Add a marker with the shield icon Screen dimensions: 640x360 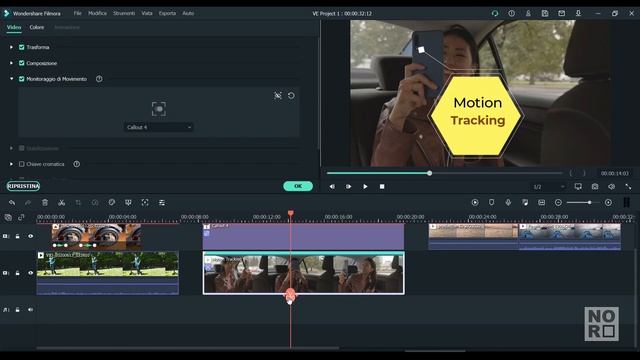click(491, 202)
